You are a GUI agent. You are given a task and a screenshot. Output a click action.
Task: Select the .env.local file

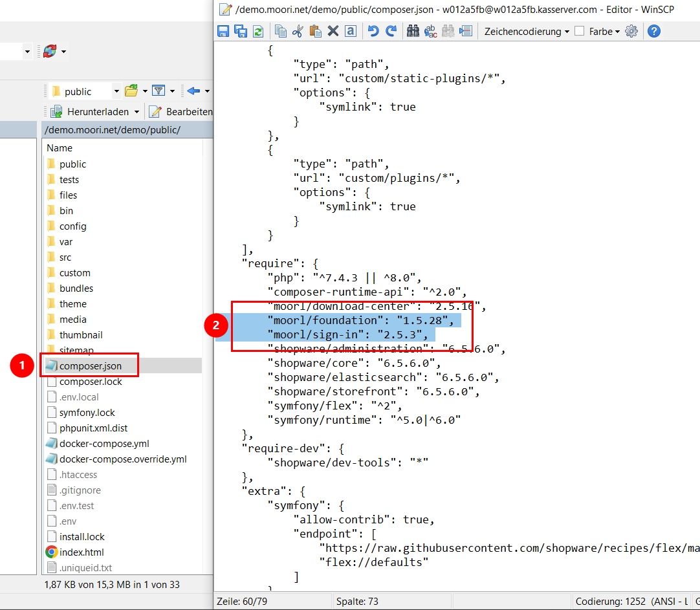[x=78, y=397]
